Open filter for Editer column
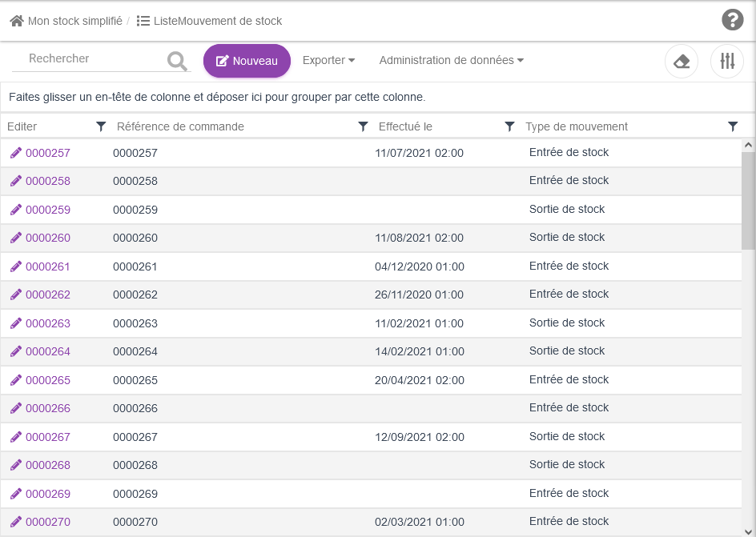 point(101,126)
